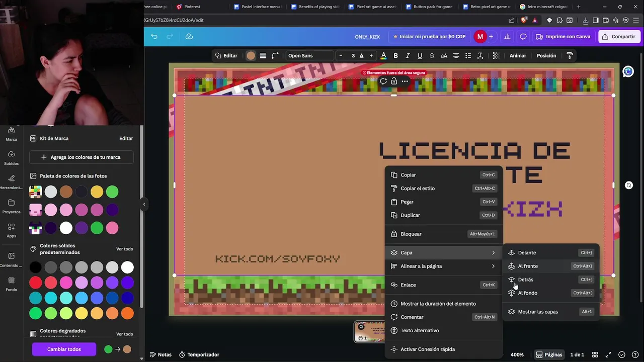The width and height of the screenshot is (644, 362).
Task: Increase font size with plus button
Action: pyautogui.click(x=371, y=56)
